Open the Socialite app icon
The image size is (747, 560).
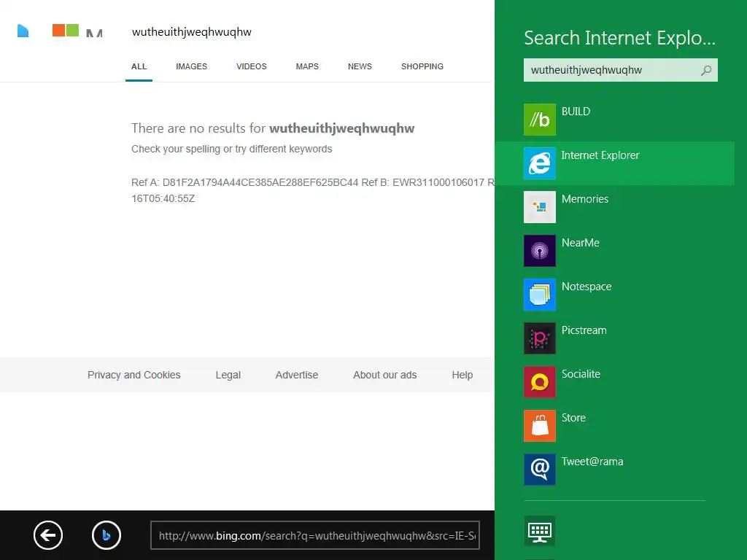pyautogui.click(x=539, y=382)
